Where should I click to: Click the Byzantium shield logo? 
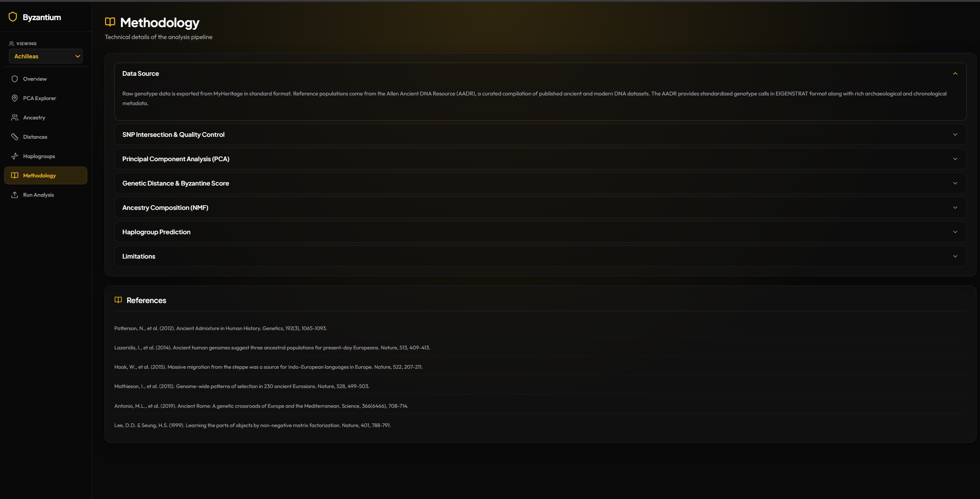coord(13,17)
